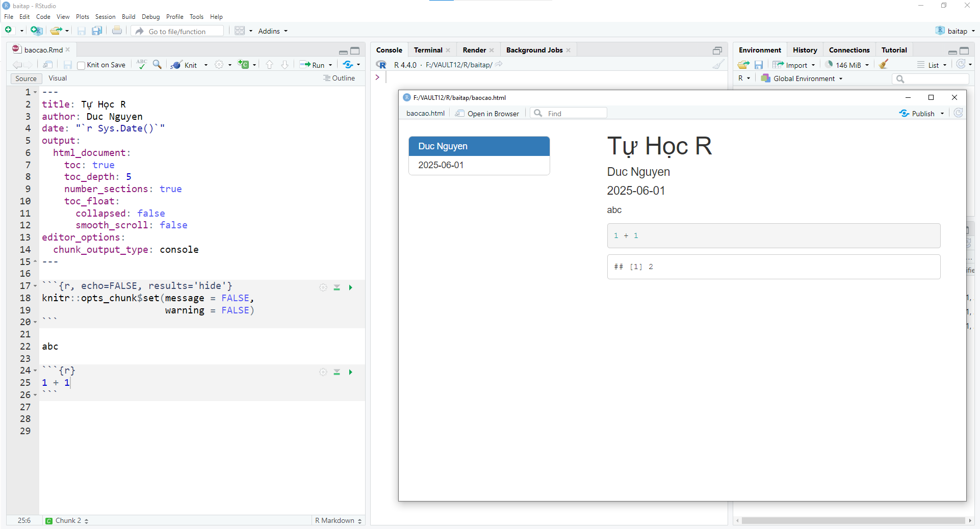The image size is (980, 529).
Task: Click Duc Nguyen TOC entry in preview
Action: [x=479, y=146]
